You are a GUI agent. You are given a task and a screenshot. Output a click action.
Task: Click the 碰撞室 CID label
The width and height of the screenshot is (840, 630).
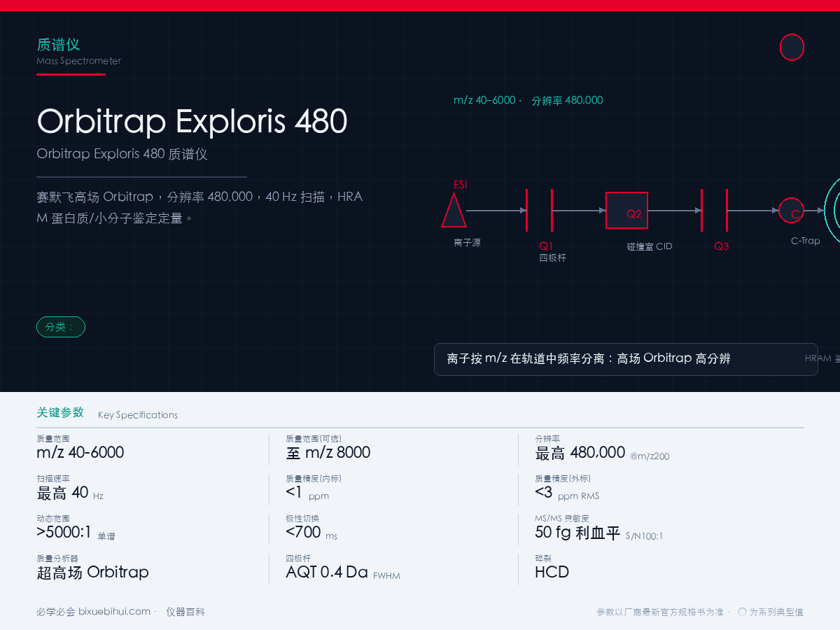click(650, 246)
